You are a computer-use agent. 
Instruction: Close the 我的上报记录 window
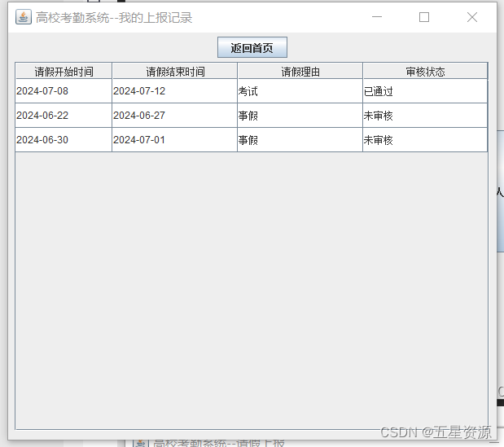472,17
